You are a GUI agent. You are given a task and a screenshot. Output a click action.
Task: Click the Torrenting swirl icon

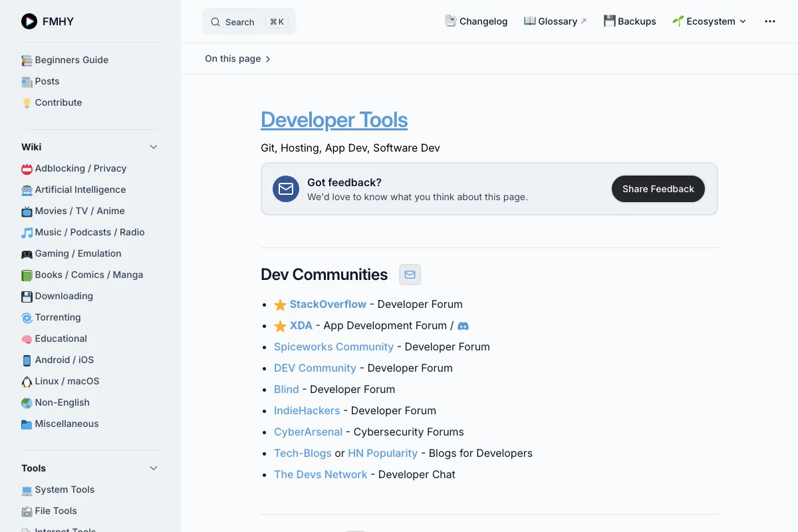[x=27, y=318]
